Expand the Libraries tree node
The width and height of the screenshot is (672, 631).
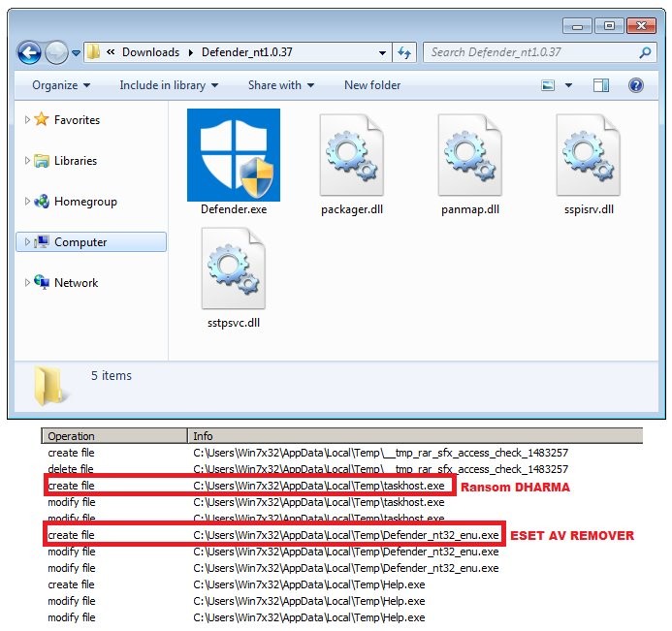coord(26,161)
